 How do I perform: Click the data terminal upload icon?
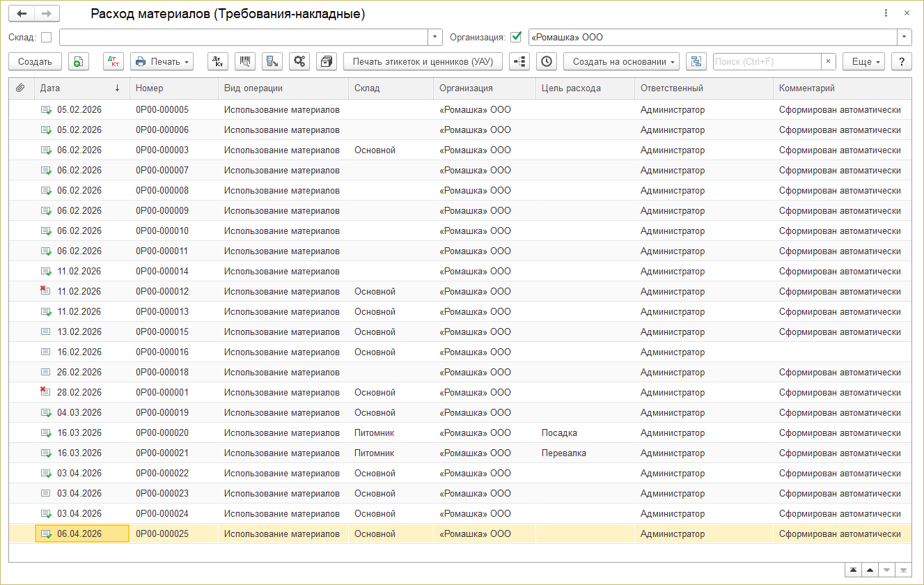click(x=272, y=61)
